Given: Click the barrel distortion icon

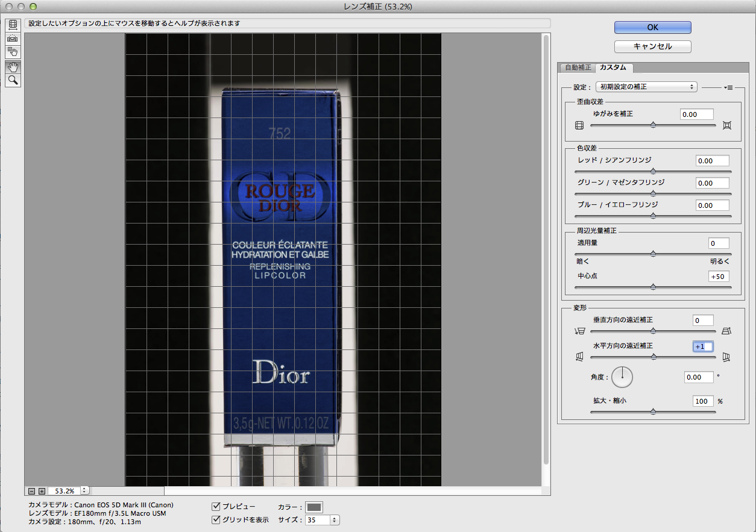Looking at the screenshot, I should 579,125.
